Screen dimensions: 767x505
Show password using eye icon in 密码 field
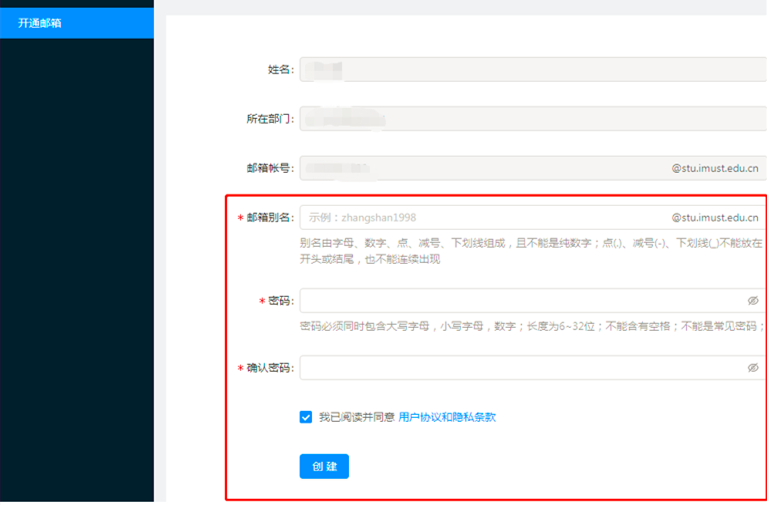[753, 300]
